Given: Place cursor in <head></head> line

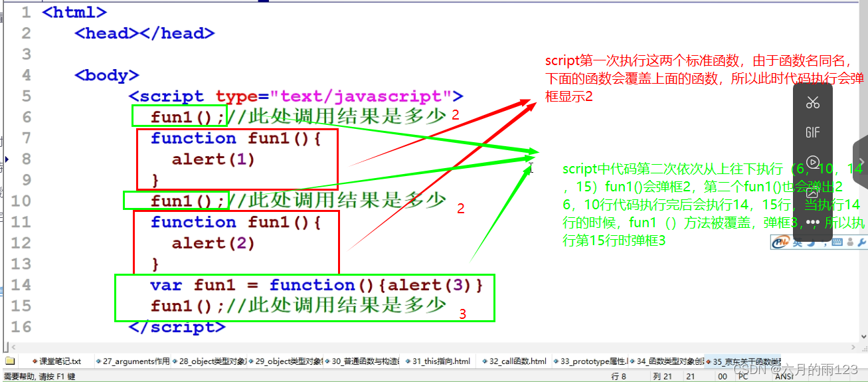Looking at the screenshot, I should click(145, 33).
